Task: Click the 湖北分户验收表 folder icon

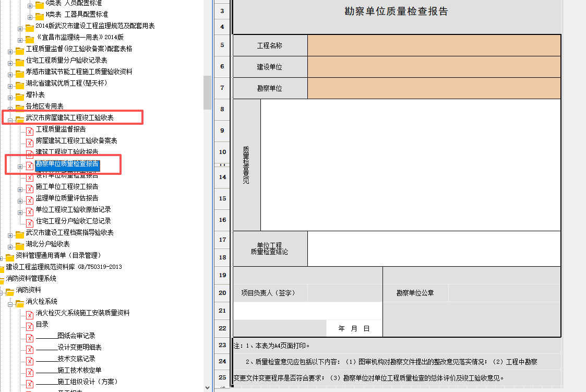Action: 20,244
